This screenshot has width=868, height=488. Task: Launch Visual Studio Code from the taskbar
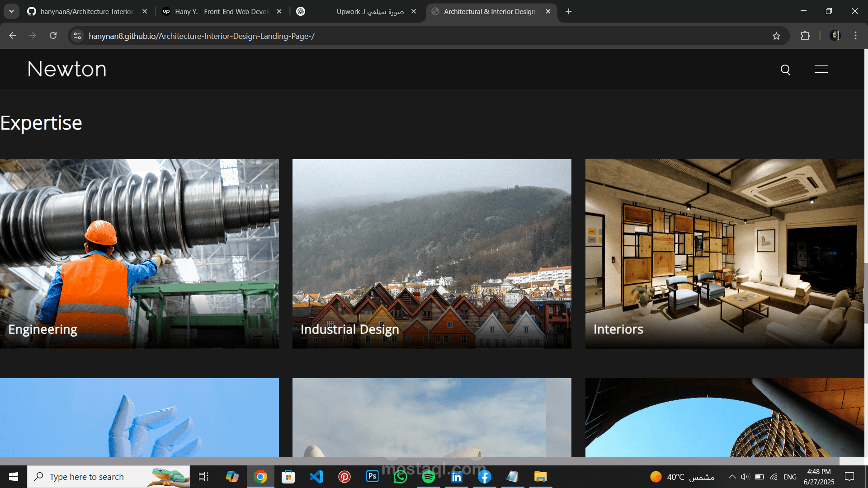[x=316, y=477]
